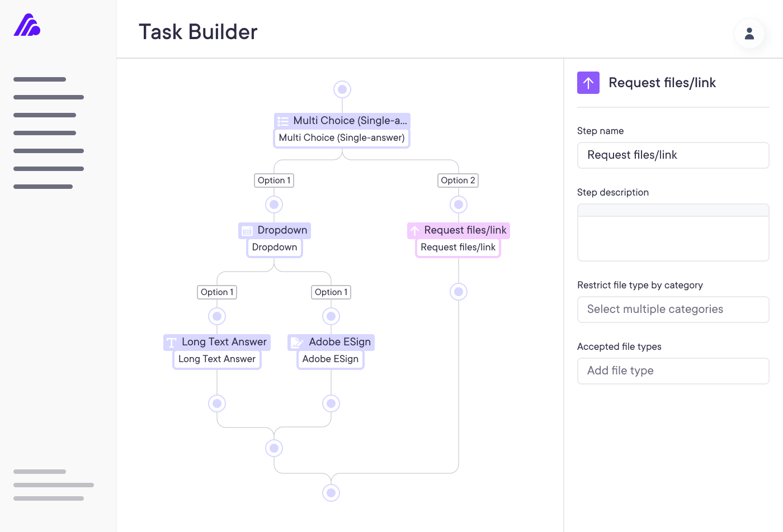The height and width of the screenshot is (532, 783).
Task: Open the Add file type selector
Action: coord(673,371)
